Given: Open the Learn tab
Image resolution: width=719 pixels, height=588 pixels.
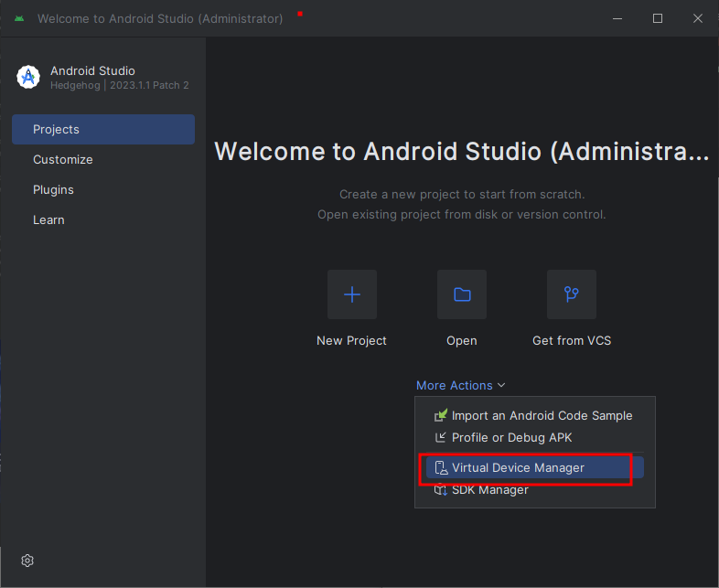Looking at the screenshot, I should [103, 220].
